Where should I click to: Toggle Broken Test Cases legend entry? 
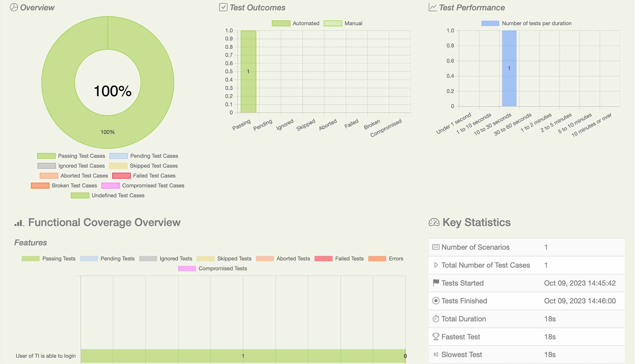tap(64, 185)
